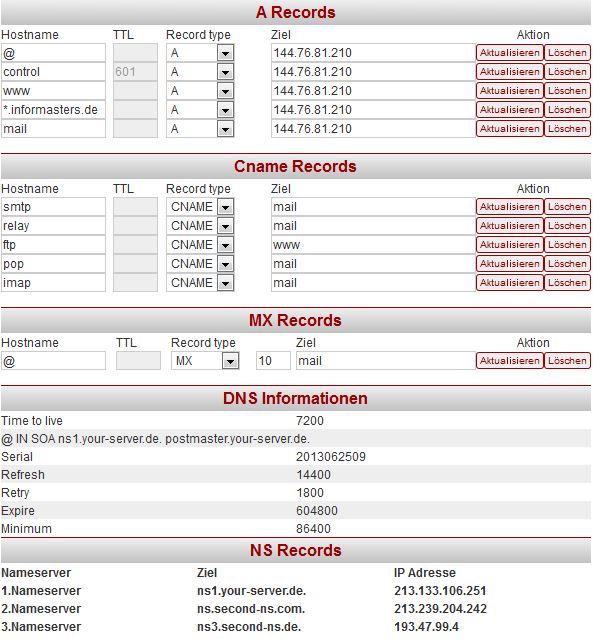593x639 pixels.
Task: Focus the TTL field of smtp row
Action: click(x=135, y=207)
